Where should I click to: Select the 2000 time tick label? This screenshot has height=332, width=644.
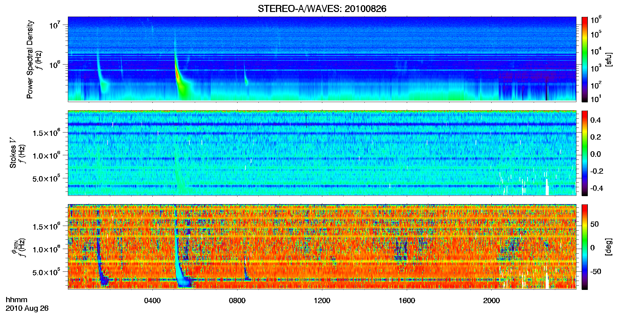click(492, 301)
